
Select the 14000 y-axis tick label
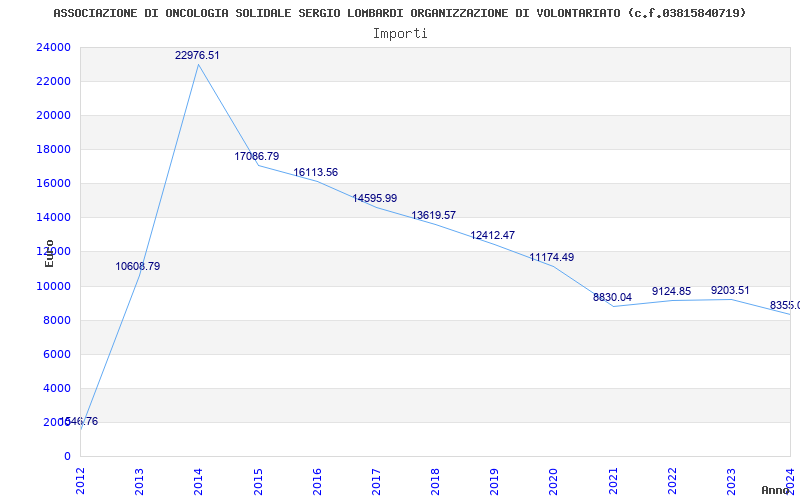pyautogui.click(x=54, y=217)
